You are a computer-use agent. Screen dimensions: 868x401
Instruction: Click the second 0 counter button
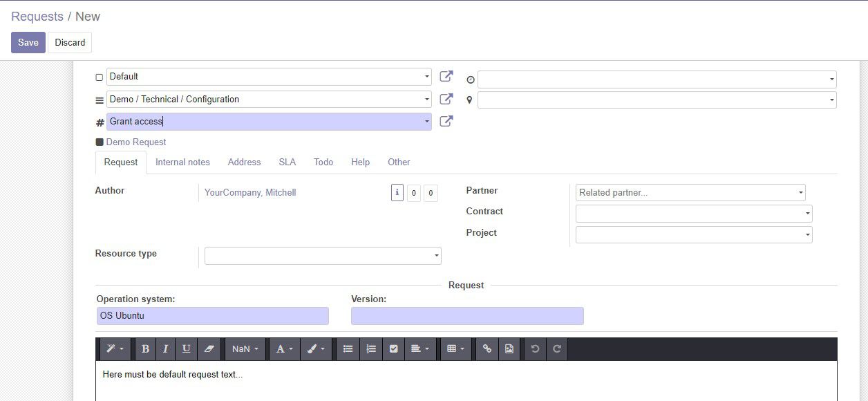(431, 193)
